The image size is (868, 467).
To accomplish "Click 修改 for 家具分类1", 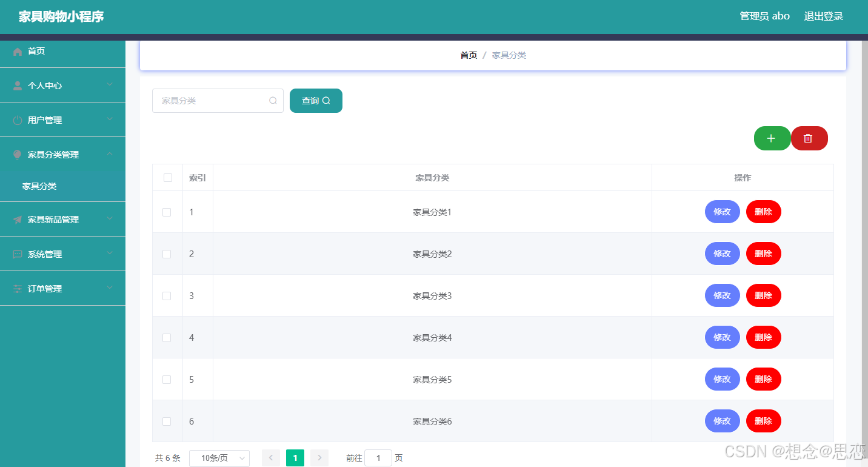I will pyautogui.click(x=723, y=212).
